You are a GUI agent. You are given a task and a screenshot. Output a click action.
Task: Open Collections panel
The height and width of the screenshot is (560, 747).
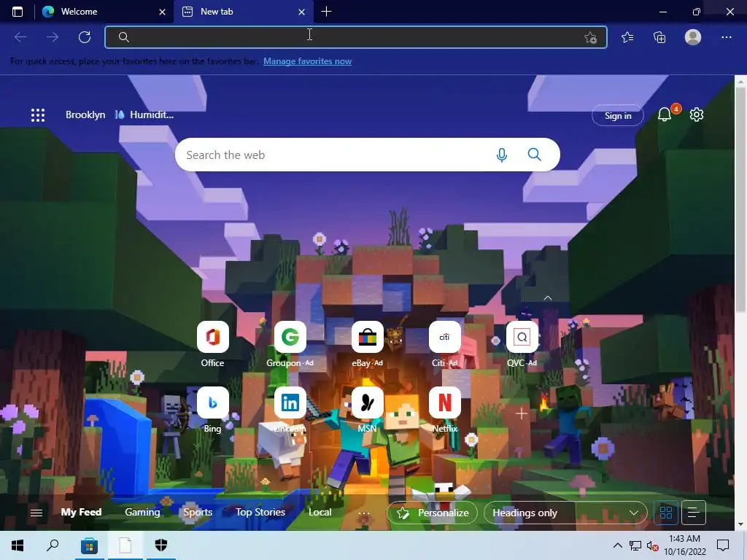tap(659, 37)
